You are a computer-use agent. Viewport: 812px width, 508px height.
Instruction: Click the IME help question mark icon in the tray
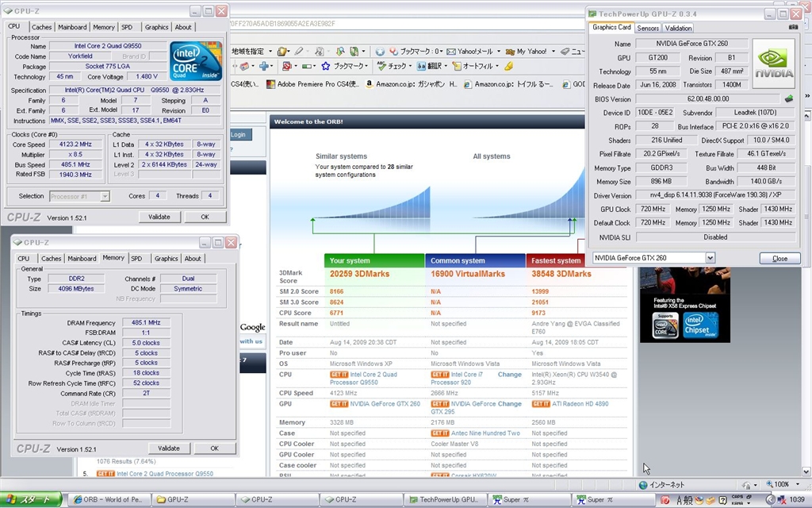point(722,500)
